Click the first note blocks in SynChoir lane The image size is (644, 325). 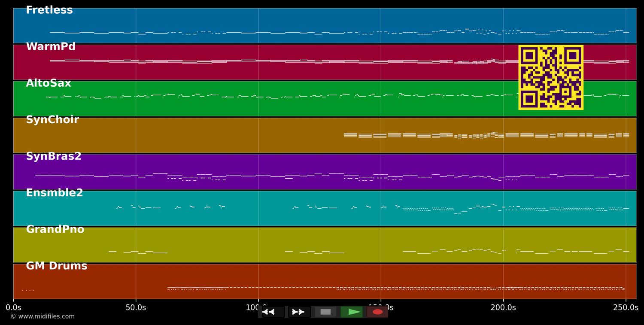(350, 135)
